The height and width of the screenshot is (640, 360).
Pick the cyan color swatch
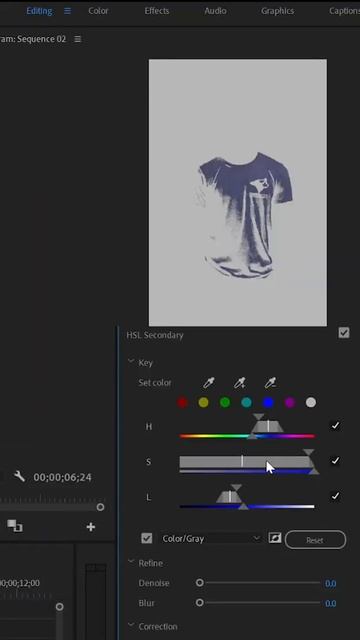pyautogui.click(x=247, y=403)
